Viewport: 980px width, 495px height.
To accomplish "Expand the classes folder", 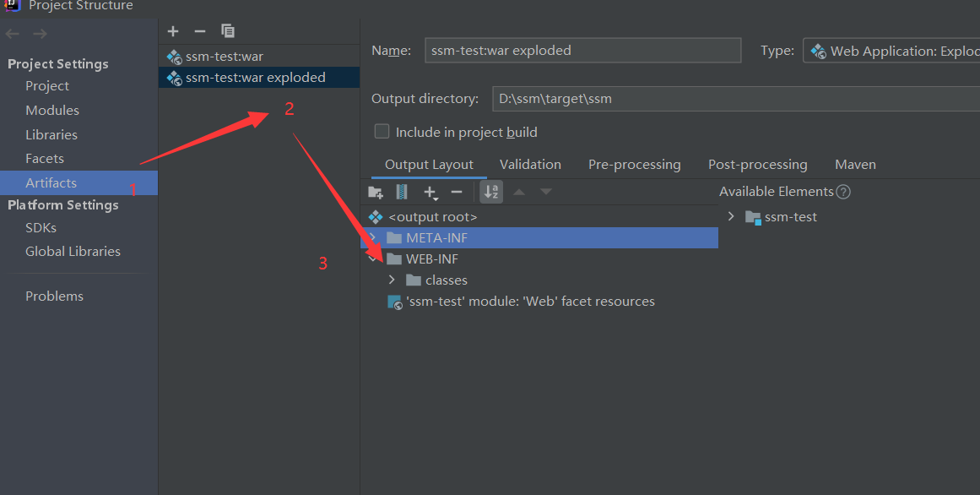I will tap(392, 280).
